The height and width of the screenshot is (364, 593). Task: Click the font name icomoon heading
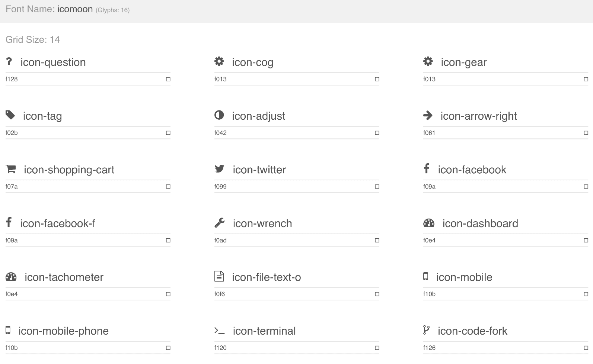pyautogui.click(x=74, y=9)
